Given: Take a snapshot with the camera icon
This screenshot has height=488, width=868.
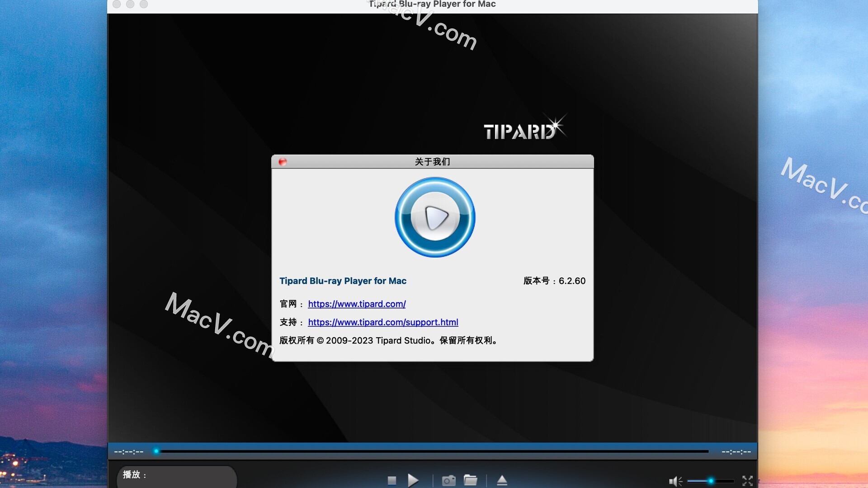Looking at the screenshot, I should pos(448,480).
